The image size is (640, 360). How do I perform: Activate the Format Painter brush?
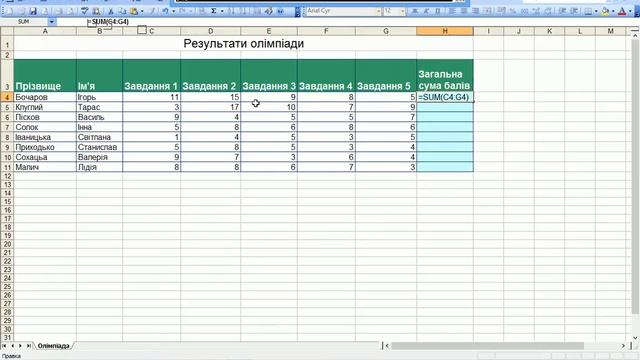[x=153, y=11]
